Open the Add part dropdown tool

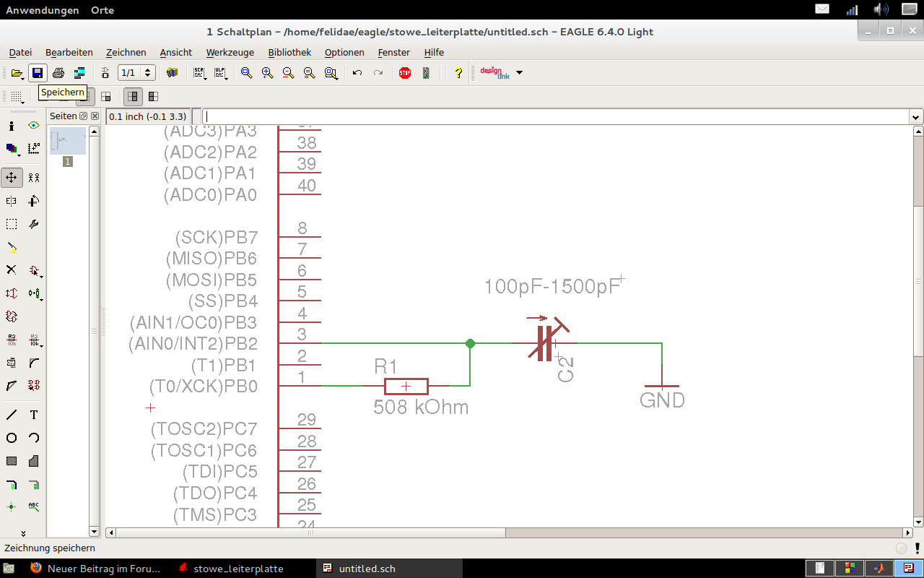34,270
